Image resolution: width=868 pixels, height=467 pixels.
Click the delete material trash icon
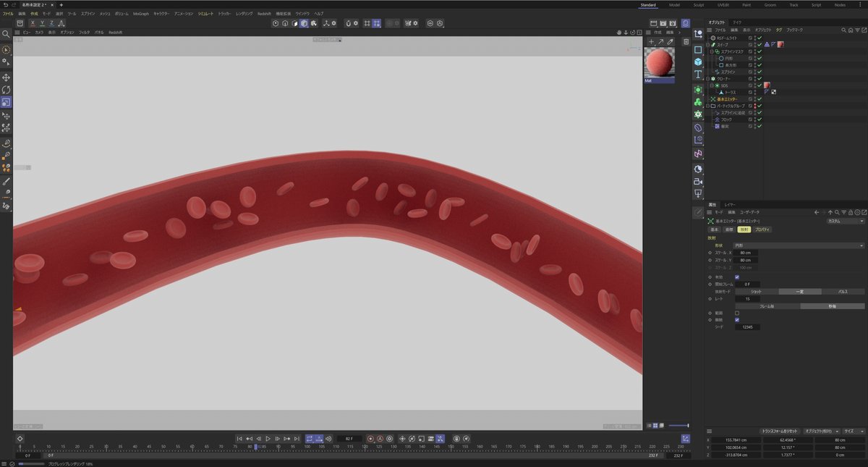686,42
